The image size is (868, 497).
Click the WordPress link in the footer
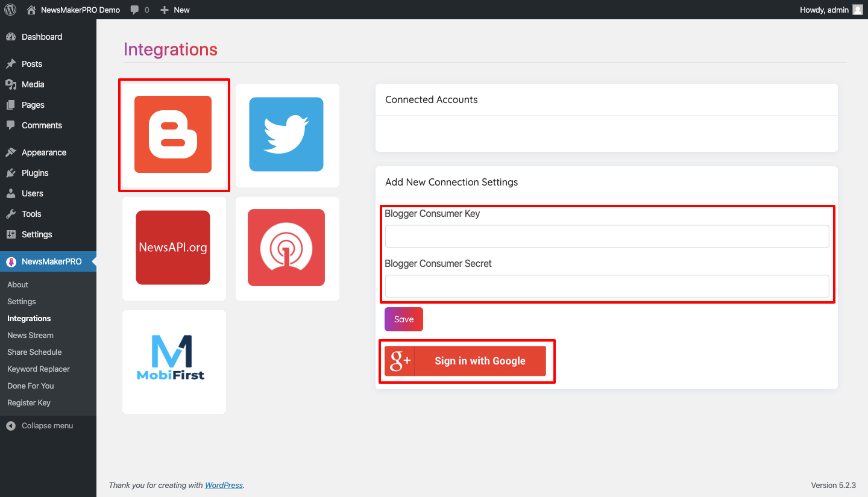tap(224, 485)
